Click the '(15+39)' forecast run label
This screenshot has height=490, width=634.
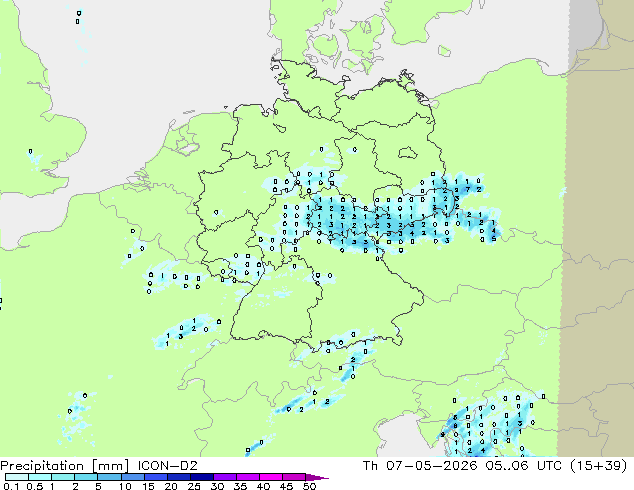599,466
